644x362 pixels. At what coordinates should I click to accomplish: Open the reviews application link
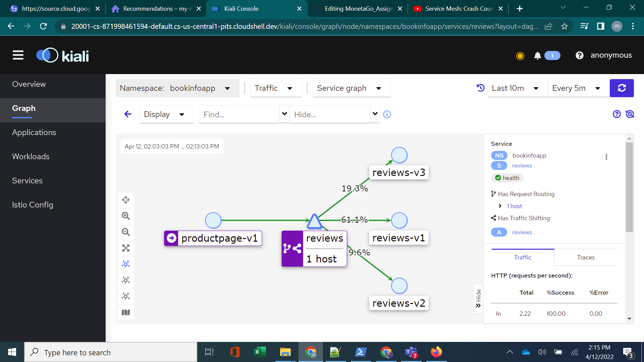click(522, 232)
